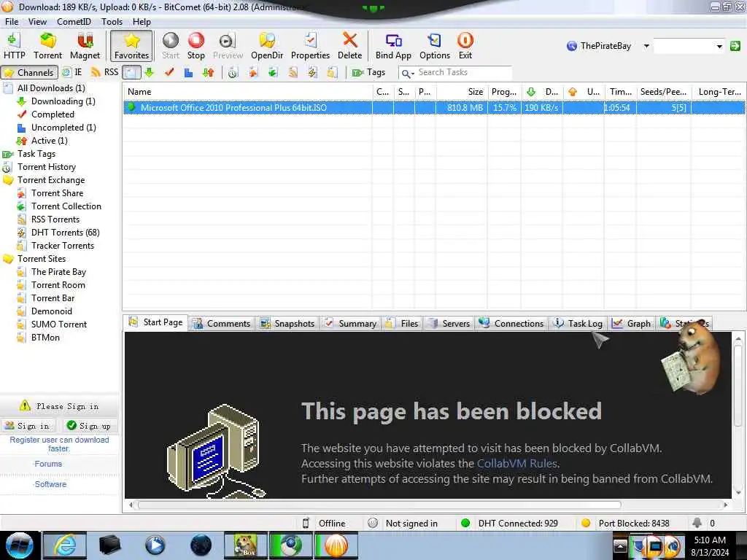Stop the selected download
747x560 pixels.
pos(196,46)
